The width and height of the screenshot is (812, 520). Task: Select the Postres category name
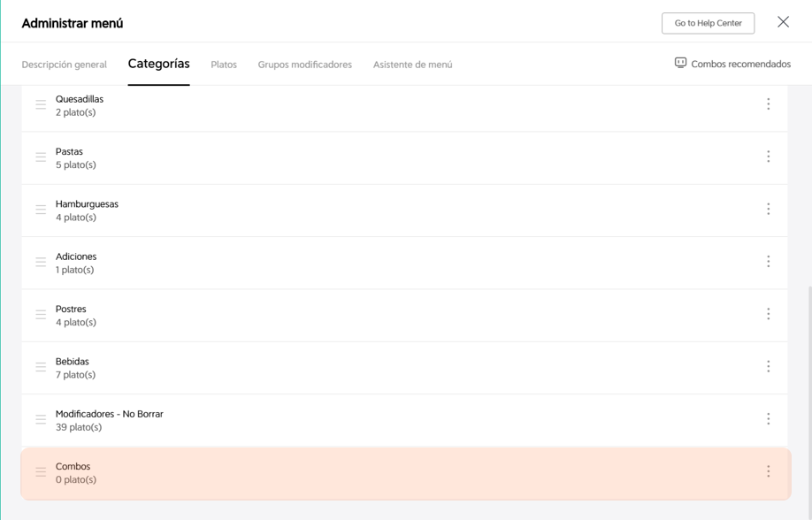tap(71, 309)
